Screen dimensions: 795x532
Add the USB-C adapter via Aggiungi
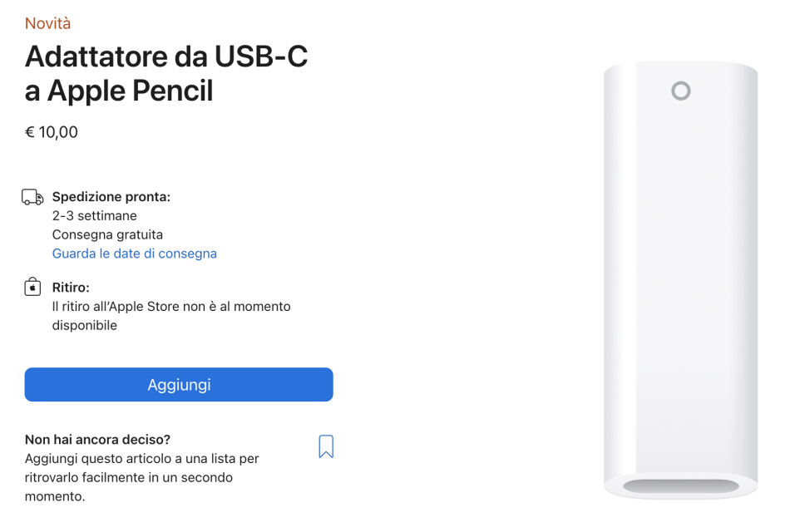(178, 384)
